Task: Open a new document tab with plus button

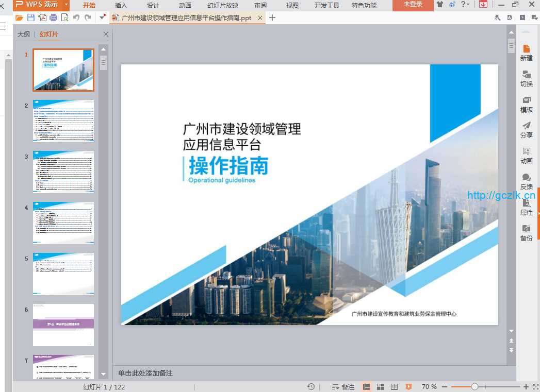Action: 273,18
